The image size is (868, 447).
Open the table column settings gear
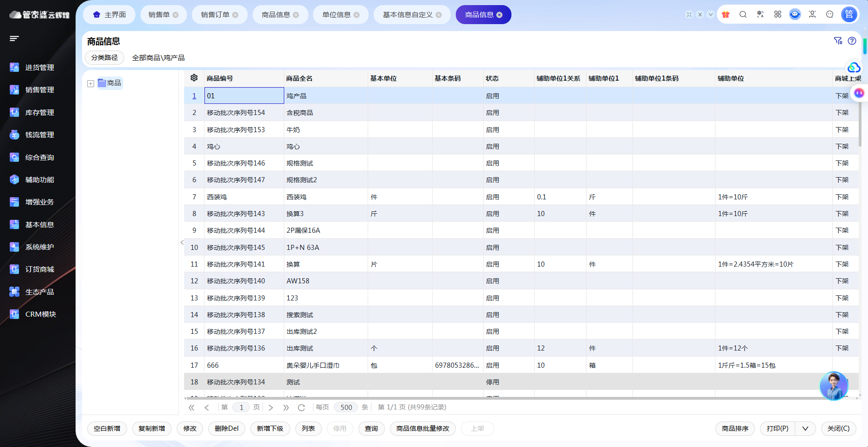pos(194,78)
